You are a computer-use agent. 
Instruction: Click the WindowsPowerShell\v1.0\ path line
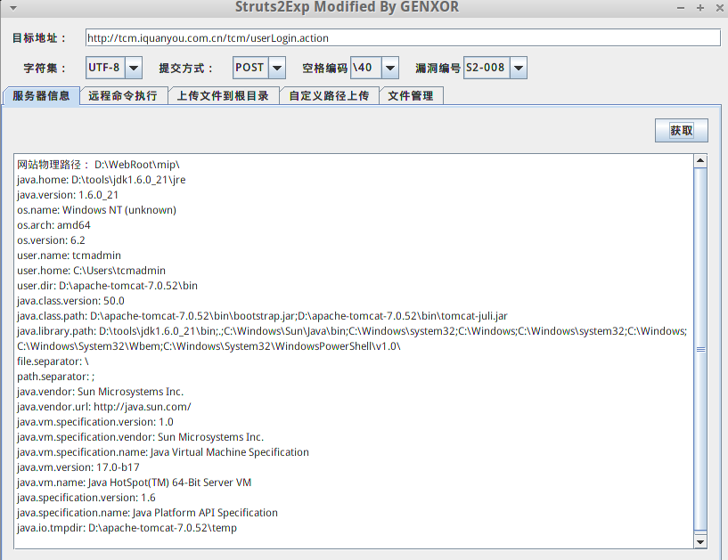pos(209,346)
